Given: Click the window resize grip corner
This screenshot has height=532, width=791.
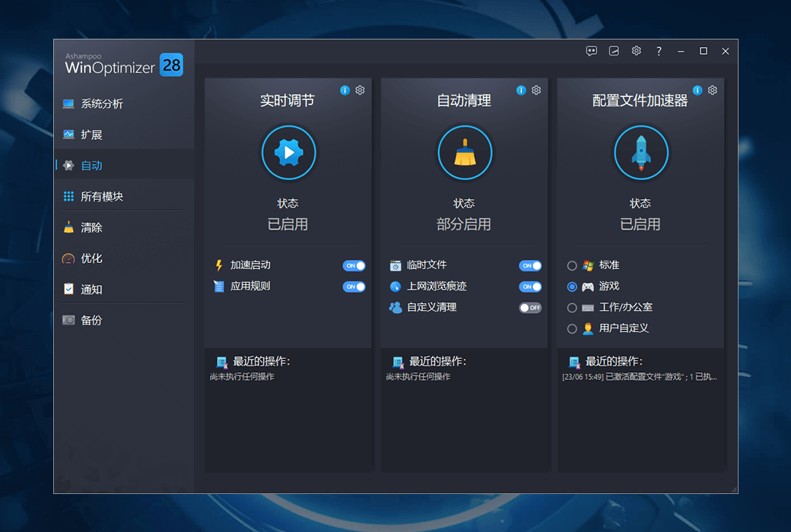Looking at the screenshot, I should click(x=734, y=489).
